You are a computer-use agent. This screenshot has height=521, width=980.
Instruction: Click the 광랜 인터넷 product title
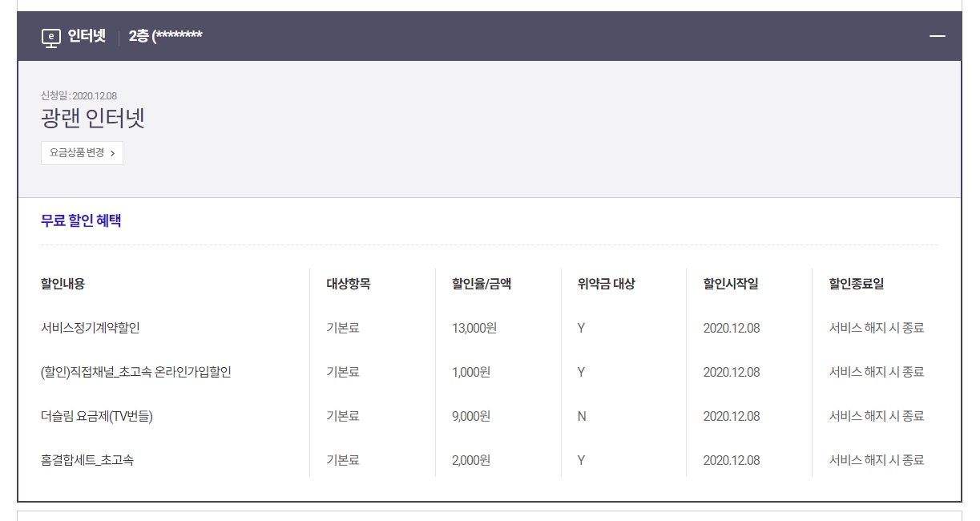tap(93, 119)
